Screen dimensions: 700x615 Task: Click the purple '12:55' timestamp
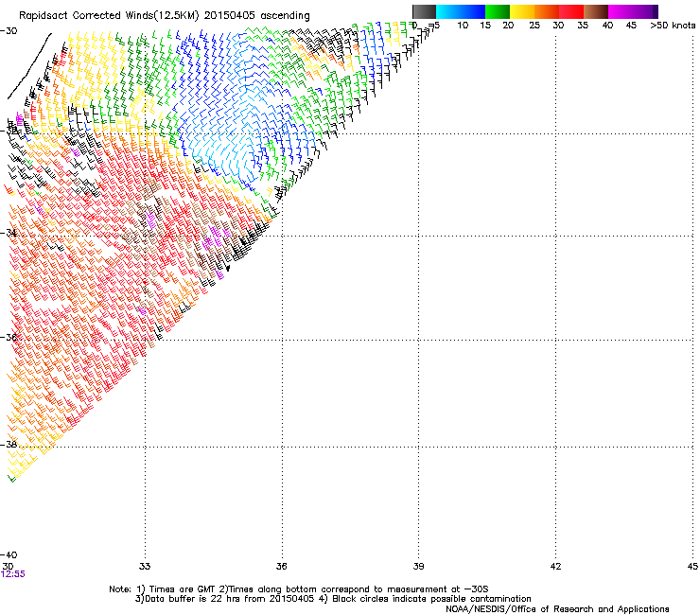tap(13, 574)
